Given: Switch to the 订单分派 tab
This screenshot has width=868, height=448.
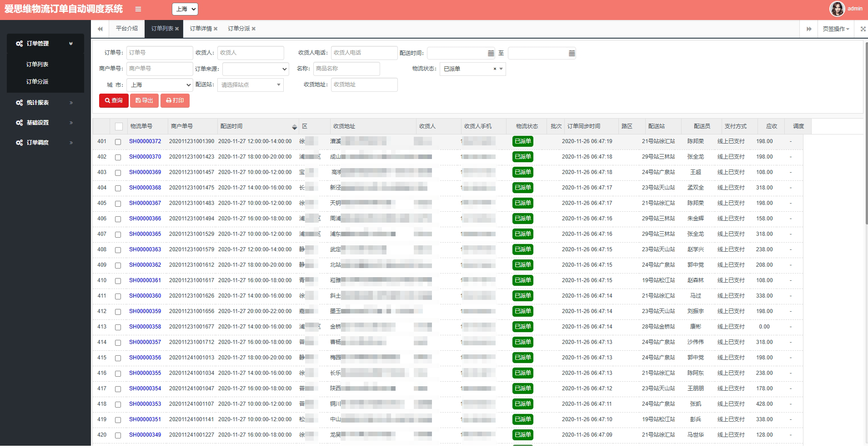Looking at the screenshot, I should (239, 29).
